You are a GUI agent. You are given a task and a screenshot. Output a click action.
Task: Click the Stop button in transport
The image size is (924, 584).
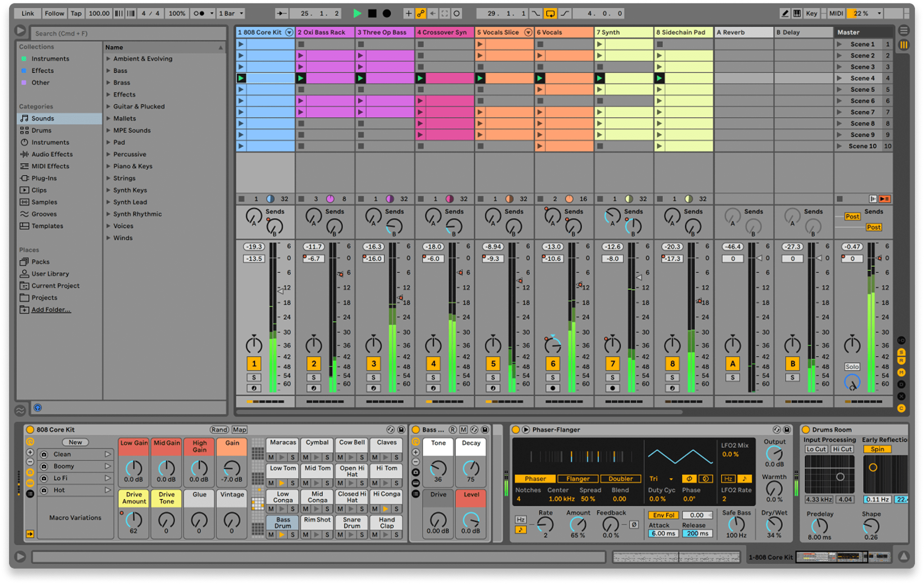pyautogui.click(x=372, y=14)
